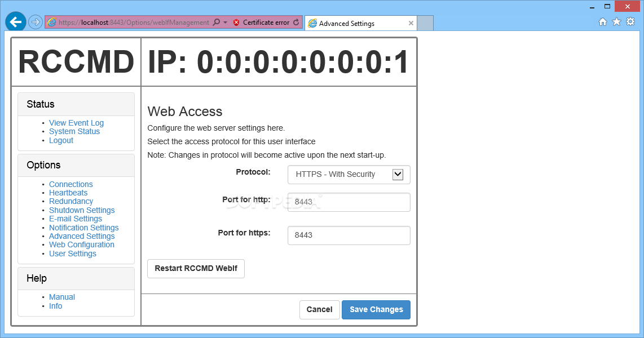Click the Port for https field
644x338 pixels.
click(x=349, y=235)
